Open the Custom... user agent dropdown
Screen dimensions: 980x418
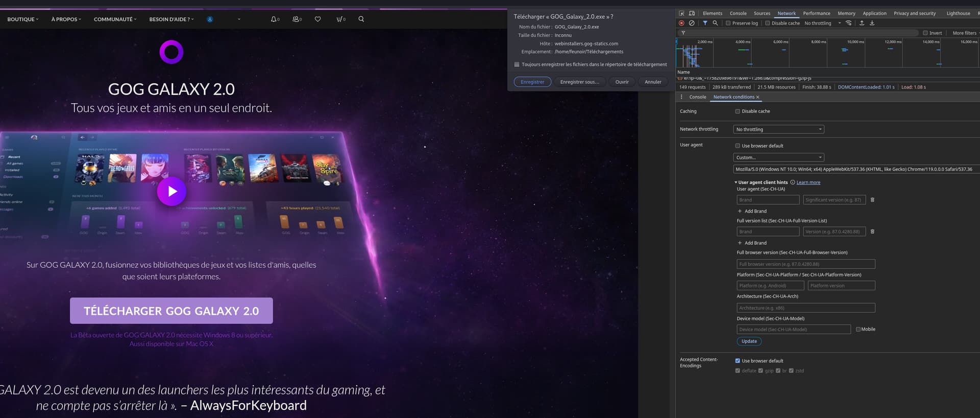778,158
